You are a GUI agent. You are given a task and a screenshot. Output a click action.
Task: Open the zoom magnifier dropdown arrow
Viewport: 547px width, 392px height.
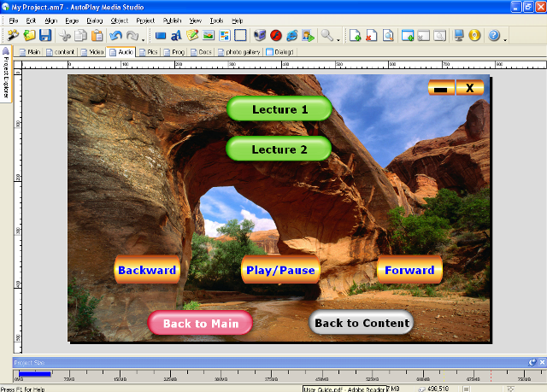338,37
